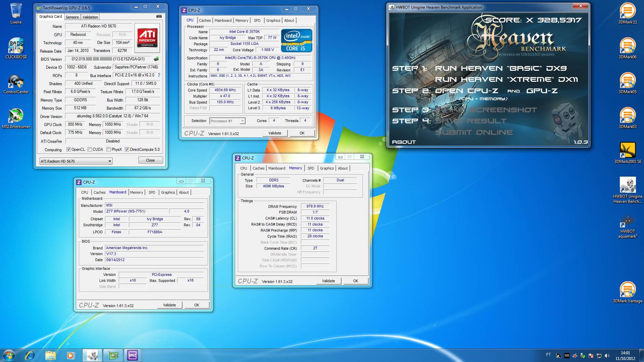Open Caches tab in top CPU-Z window
The width and height of the screenshot is (644, 362).
205,20
